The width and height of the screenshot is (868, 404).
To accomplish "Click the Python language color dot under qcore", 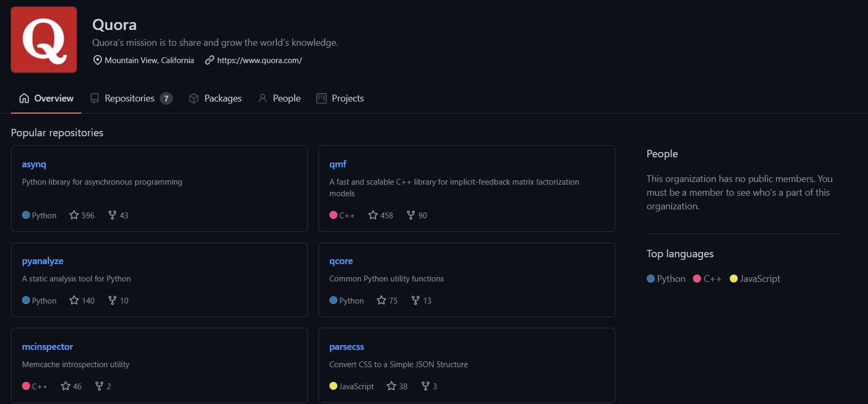I will tap(333, 300).
